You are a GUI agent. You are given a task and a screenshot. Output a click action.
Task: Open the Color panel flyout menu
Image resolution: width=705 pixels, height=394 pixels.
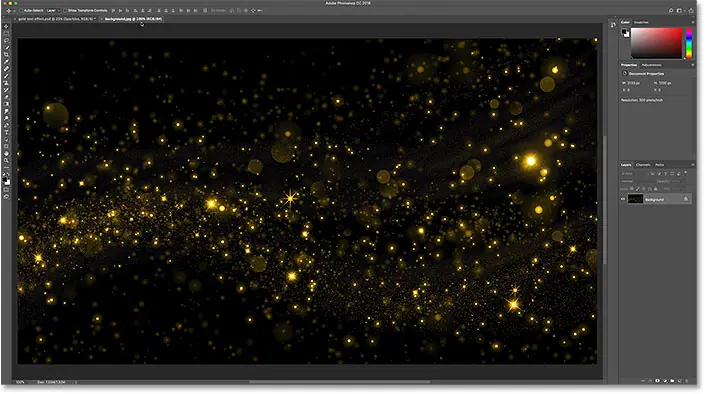[693, 22]
